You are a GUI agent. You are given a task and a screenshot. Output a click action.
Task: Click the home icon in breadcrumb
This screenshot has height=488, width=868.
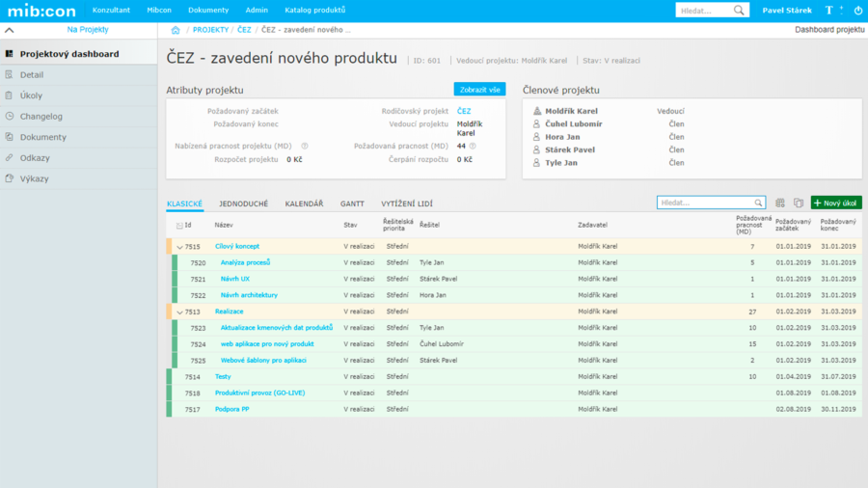(175, 30)
